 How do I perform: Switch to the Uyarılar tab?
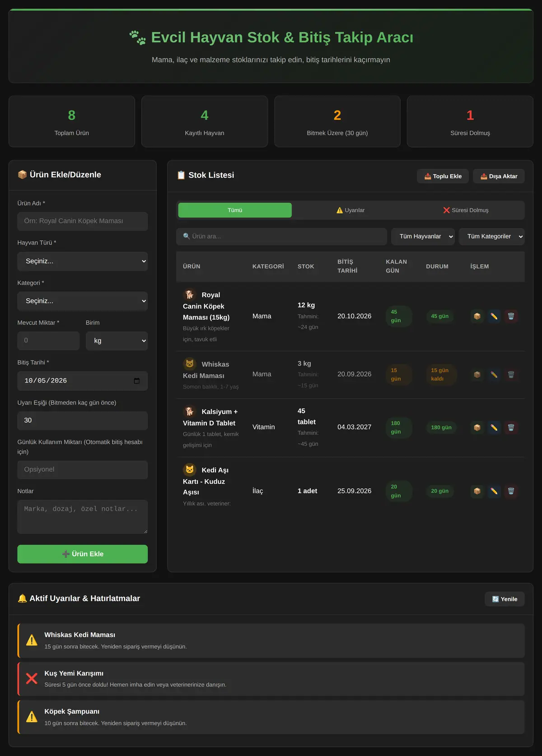point(350,210)
